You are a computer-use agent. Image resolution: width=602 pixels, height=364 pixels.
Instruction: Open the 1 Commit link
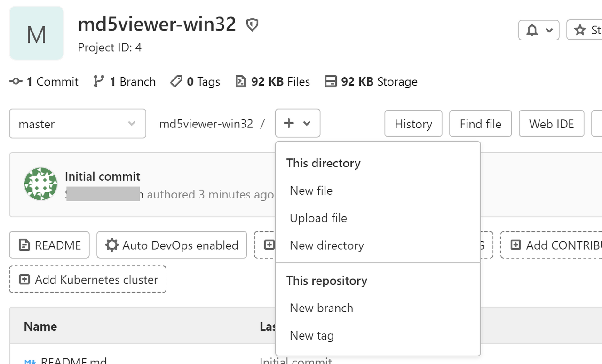click(x=44, y=81)
